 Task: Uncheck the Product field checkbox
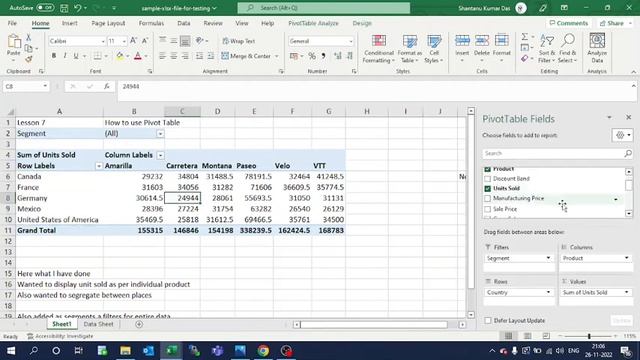(x=487, y=169)
